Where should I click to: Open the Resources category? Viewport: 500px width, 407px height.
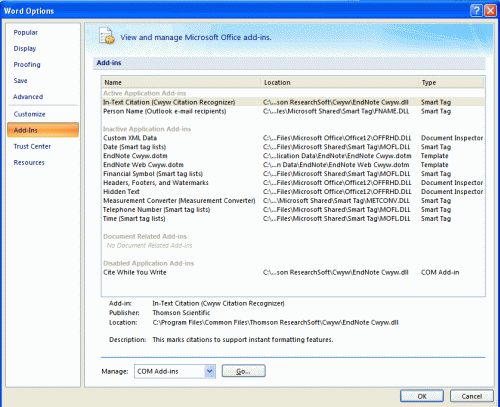click(29, 162)
